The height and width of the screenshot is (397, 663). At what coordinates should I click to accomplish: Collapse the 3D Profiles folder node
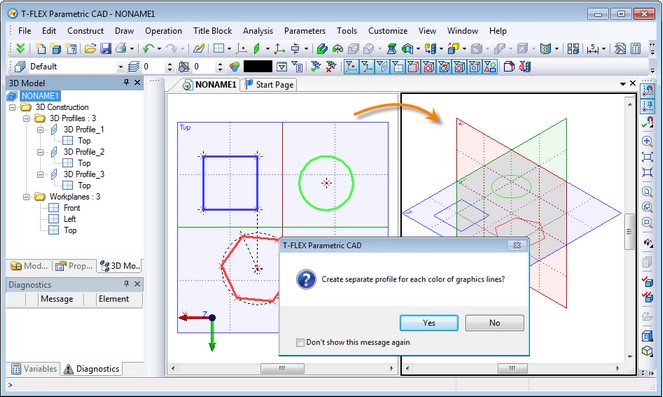pos(26,118)
